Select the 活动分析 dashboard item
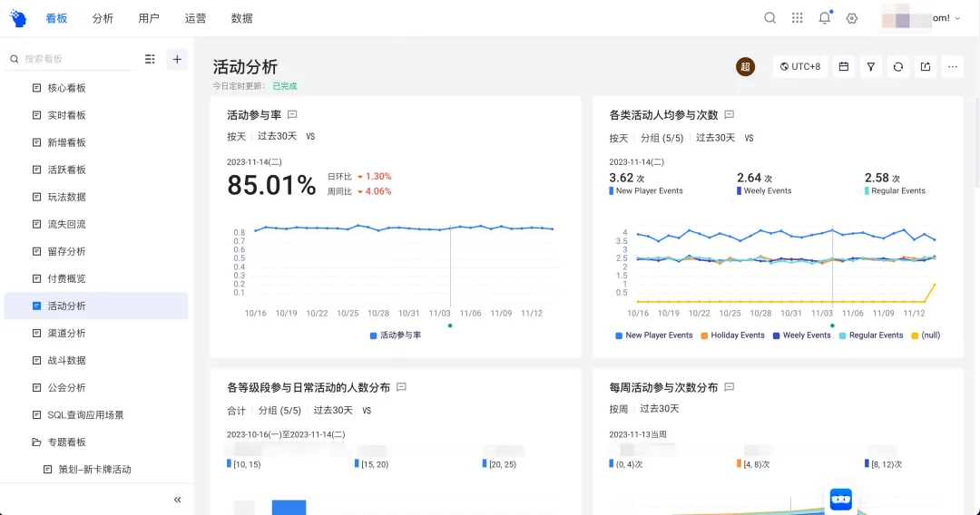Image resolution: width=980 pixels, height=515 pixels. tap(95, 306)
